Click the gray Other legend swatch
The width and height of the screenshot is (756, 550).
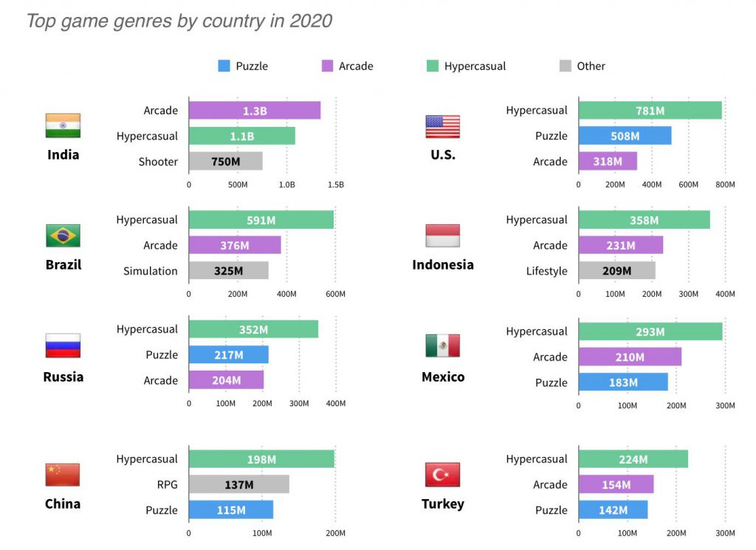[566, 66]
